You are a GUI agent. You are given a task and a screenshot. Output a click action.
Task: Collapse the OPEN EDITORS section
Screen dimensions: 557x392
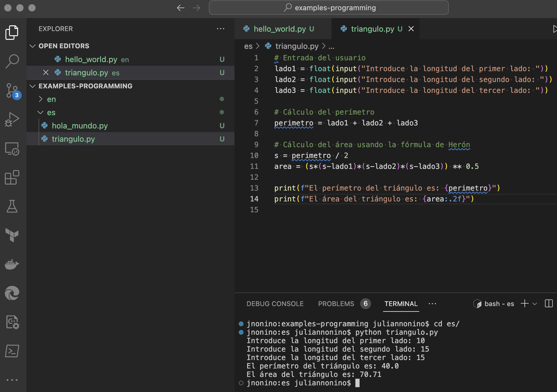[64, 46]
